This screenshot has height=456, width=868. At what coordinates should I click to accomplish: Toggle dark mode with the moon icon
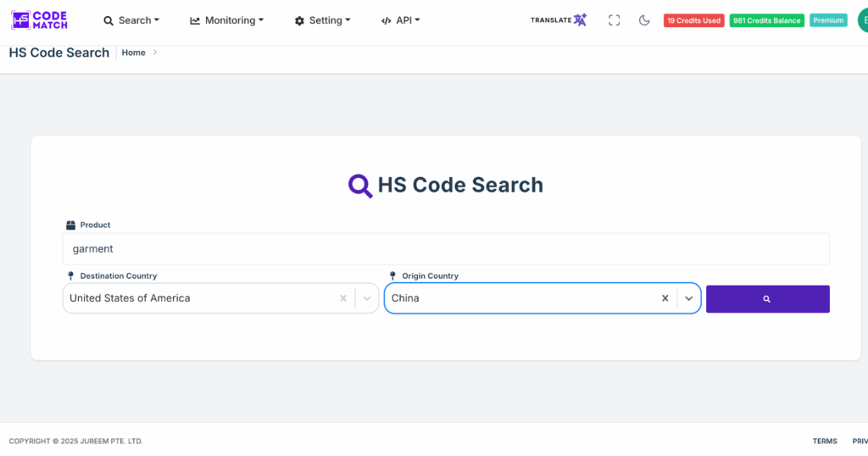tap(644, 20)
